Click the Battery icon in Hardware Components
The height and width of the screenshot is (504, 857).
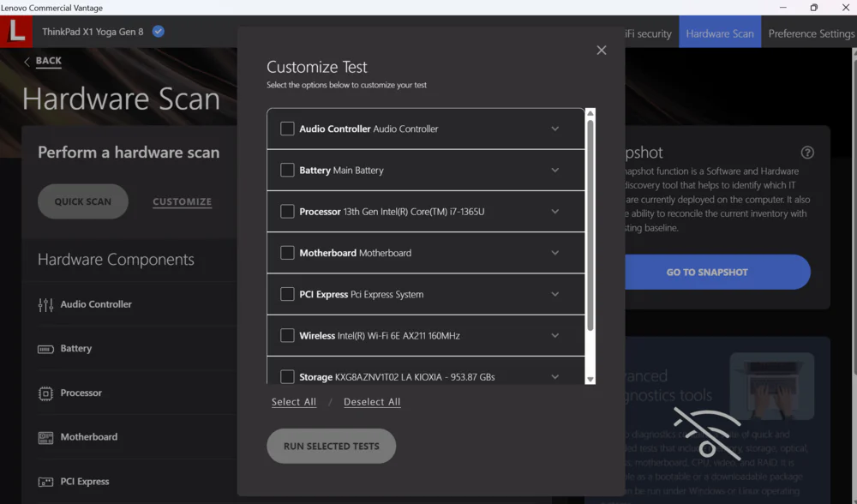(x=46, y=350)
